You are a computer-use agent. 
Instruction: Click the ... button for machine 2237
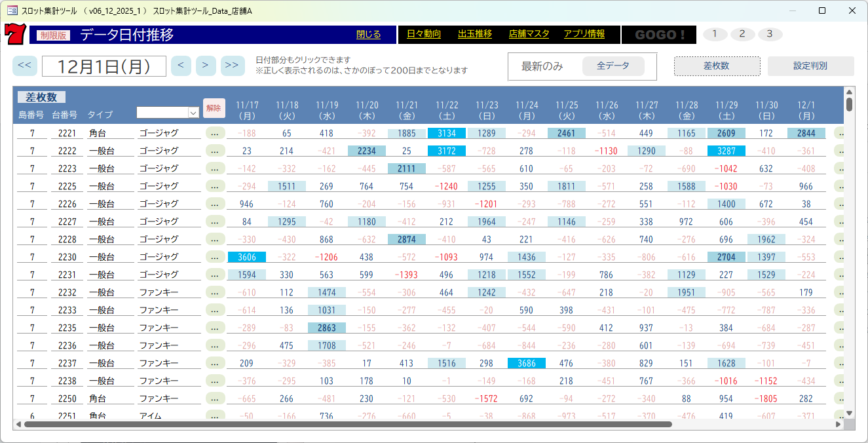(215, 363)
